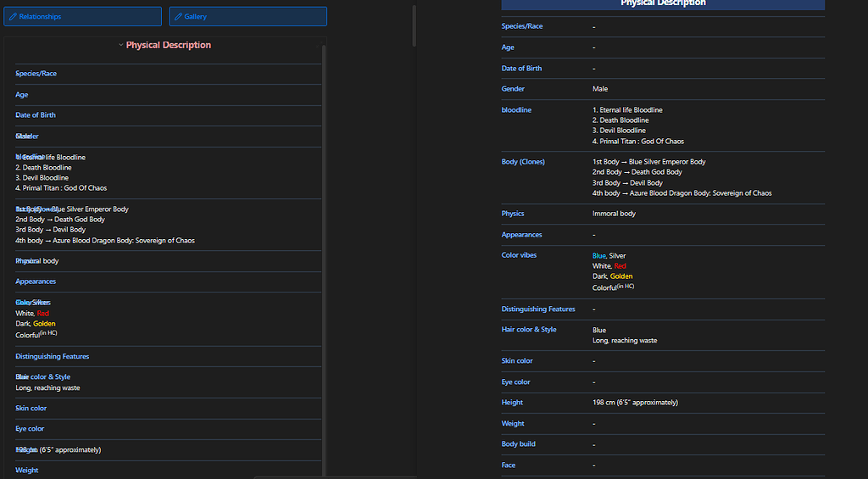Click the left pane's outer scrollbar thumb
The width and height of the screenshot is (868, 479).
tap(414, 25)
